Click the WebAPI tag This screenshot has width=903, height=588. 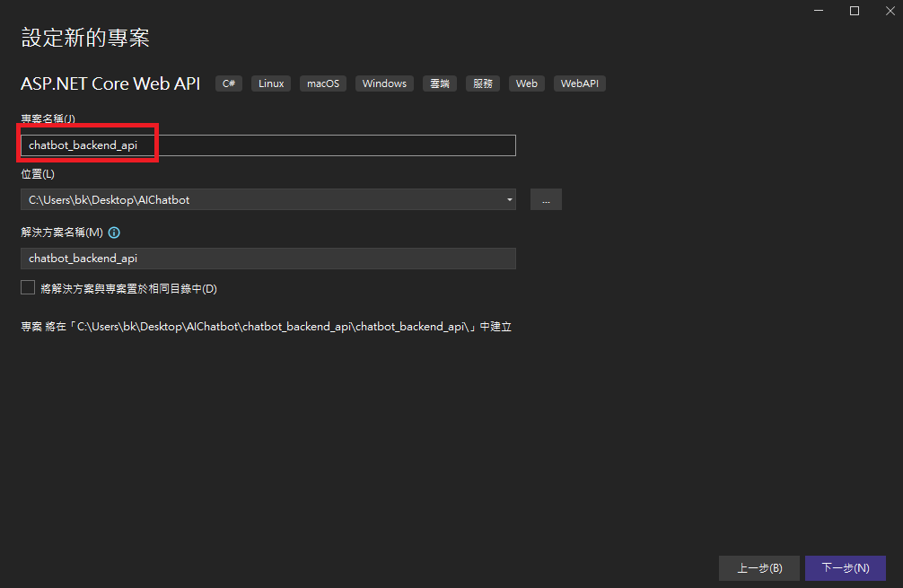click(579, 83)
